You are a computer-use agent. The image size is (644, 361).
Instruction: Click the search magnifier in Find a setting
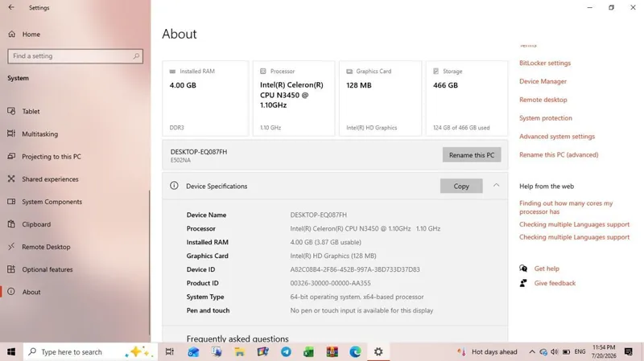click(136, 56)
